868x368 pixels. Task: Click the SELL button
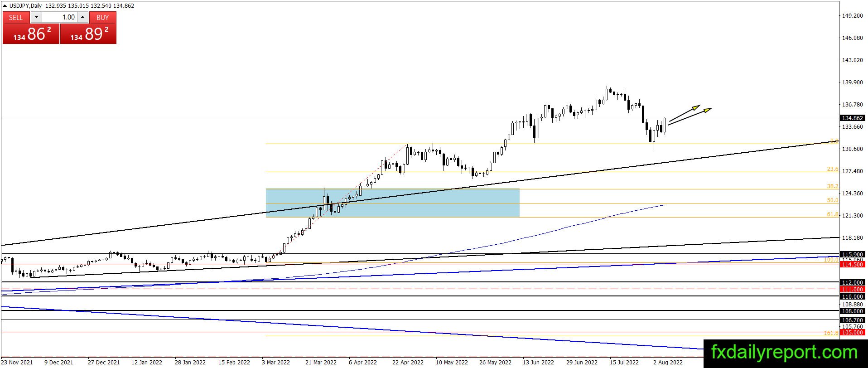[x=16, y=17]
